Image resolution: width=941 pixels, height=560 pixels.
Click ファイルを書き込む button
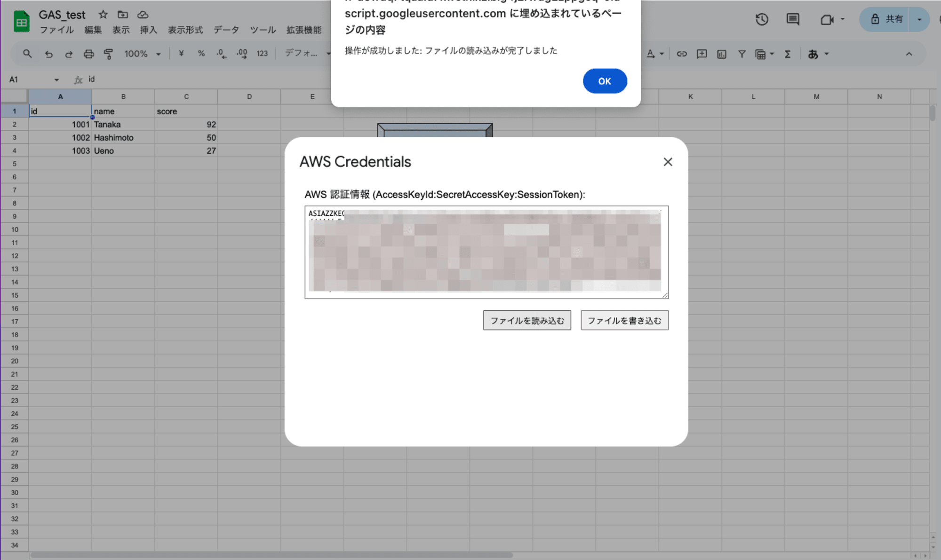tap(624, 320)
